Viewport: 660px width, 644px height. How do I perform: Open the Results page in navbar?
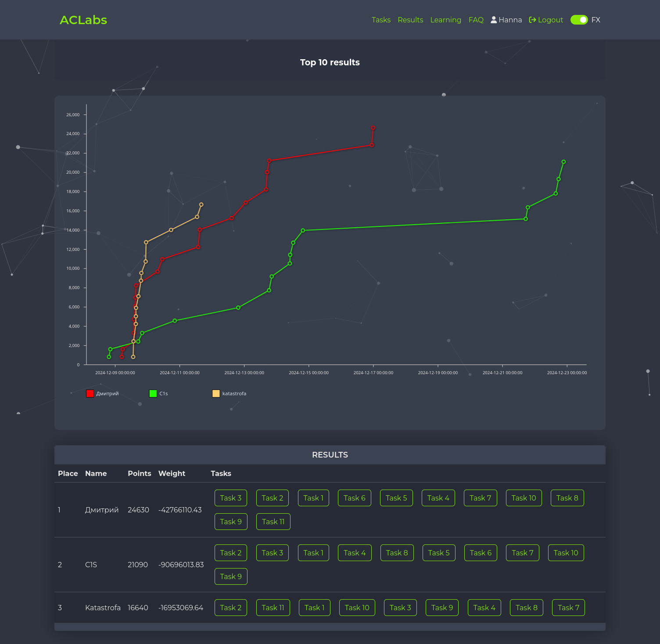click(x=410, y=20)
